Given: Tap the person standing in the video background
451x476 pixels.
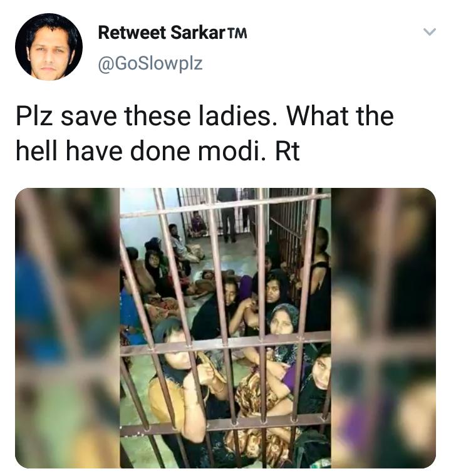Looking at the screenshot, I should click(x=228, y=214).
